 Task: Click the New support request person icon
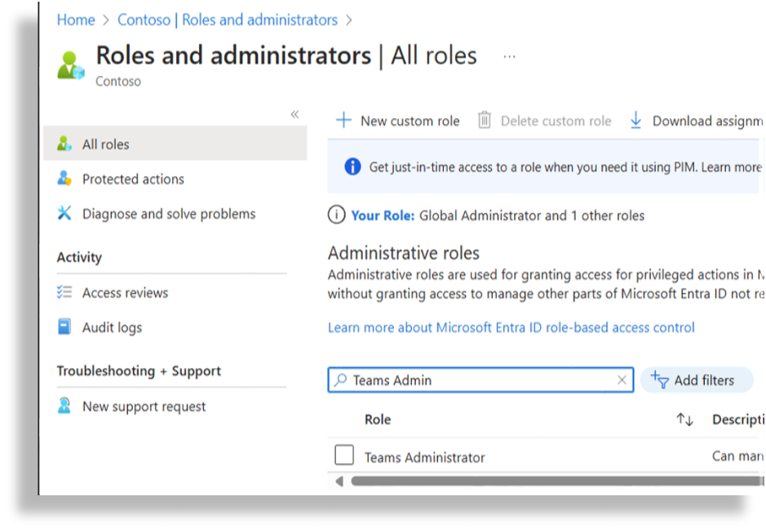pos(64,406)
